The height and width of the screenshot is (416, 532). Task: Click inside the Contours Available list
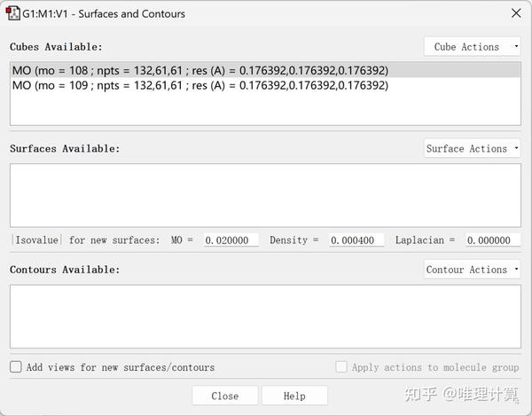pyautogui.click(x=264, y=316)
